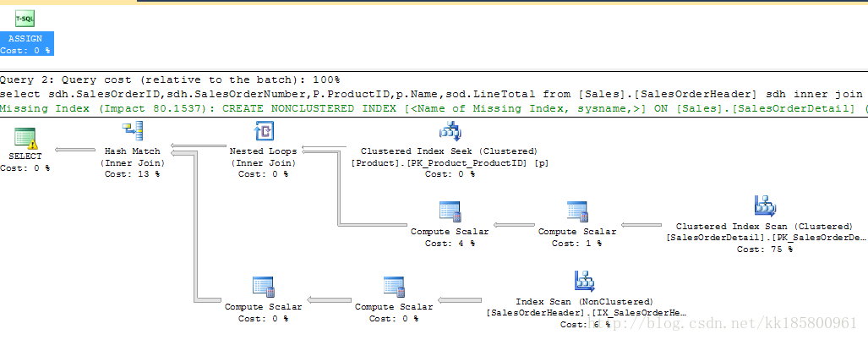Click the ASSIGN Cost: 0 % label
The width and height of the screenshot is (868, 340).
[x=25, y=44]
